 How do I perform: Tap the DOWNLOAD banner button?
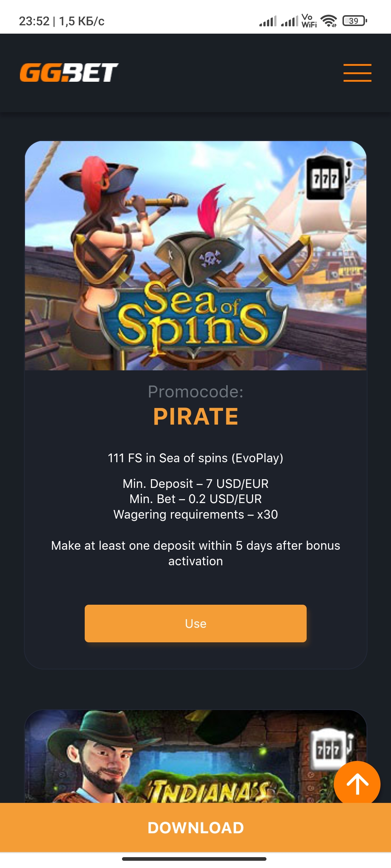(x=195, y=827)
